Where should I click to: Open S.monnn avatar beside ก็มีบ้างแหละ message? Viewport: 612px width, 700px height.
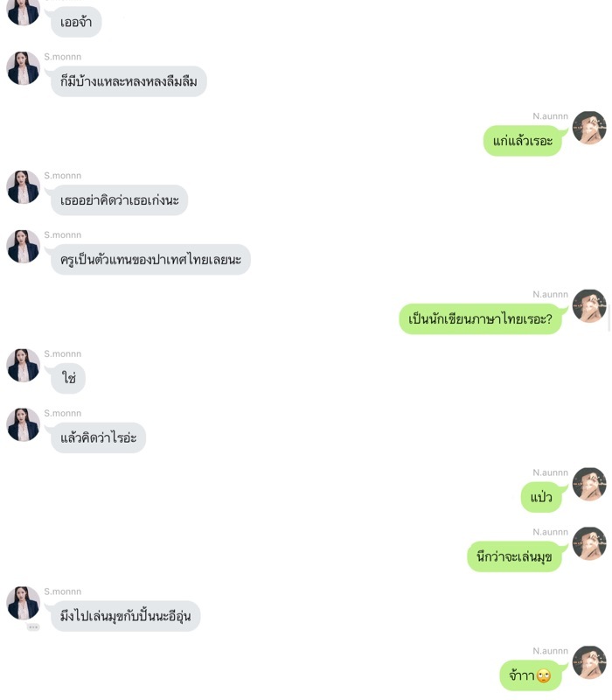(x=24, y=68)
